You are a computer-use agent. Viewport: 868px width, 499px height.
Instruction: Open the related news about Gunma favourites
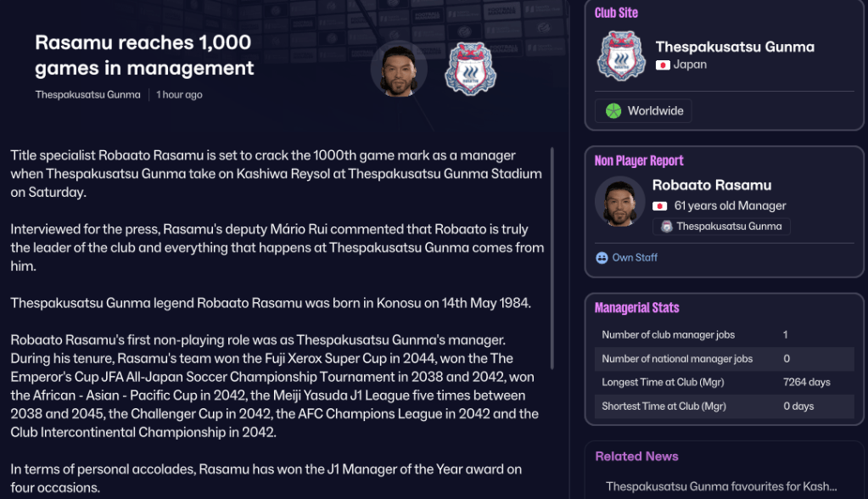[x=721, y=486]
